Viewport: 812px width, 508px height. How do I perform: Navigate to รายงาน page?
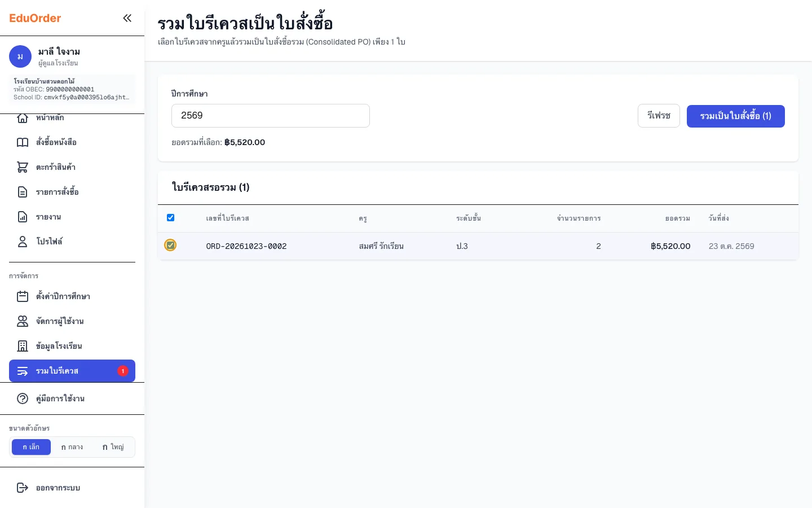tap(72, 217)
